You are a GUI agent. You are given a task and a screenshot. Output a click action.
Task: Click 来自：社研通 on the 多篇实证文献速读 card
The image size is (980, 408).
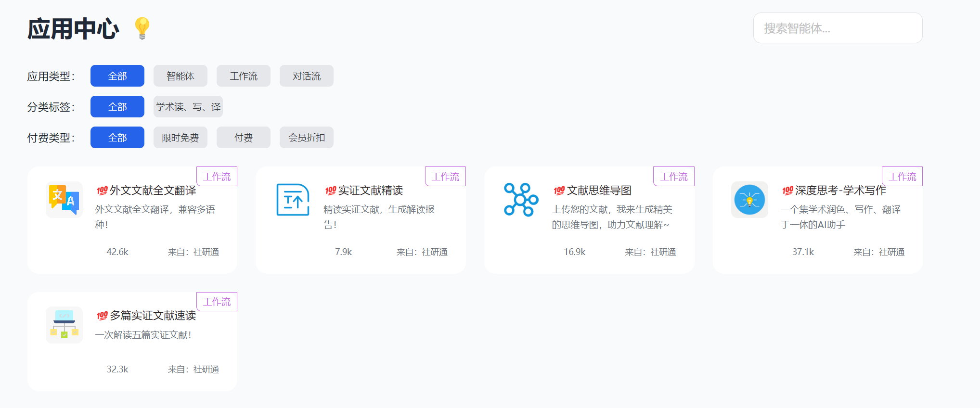193,370
